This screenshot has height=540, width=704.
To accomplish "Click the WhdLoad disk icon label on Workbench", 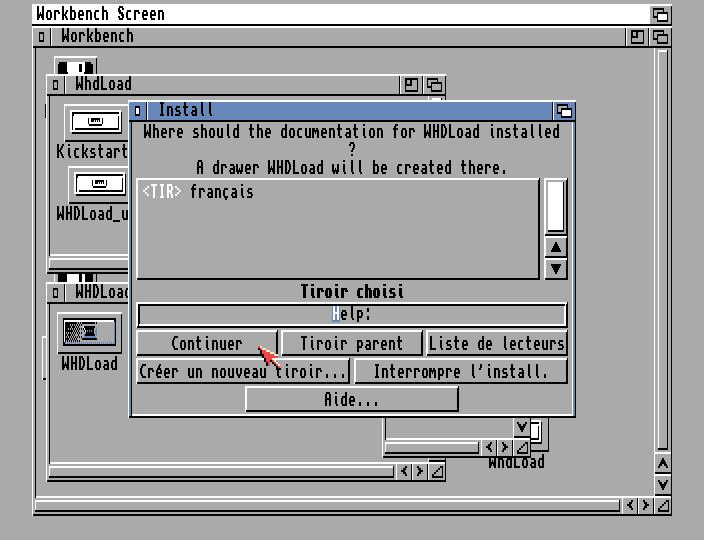I will click(516, 462).
